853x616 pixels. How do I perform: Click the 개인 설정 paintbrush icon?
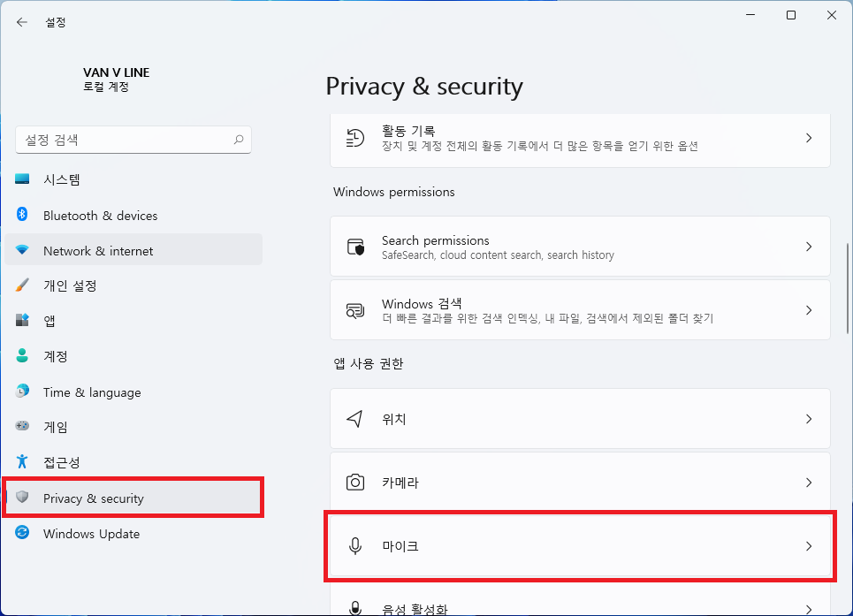tap(22, 285)
